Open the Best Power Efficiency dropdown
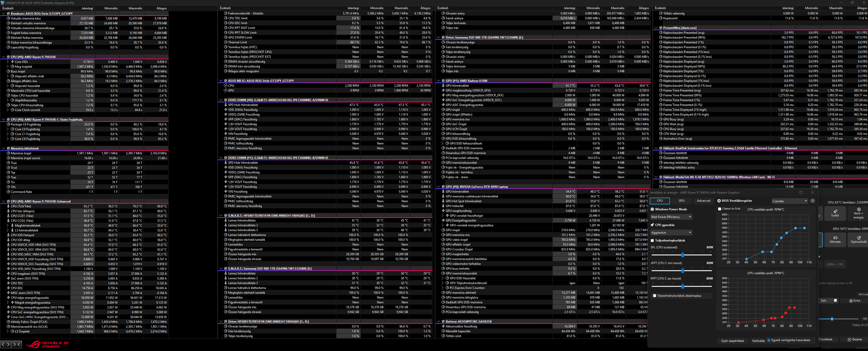The width and height of the screenshot is (868, 351). tap(671, 217)
